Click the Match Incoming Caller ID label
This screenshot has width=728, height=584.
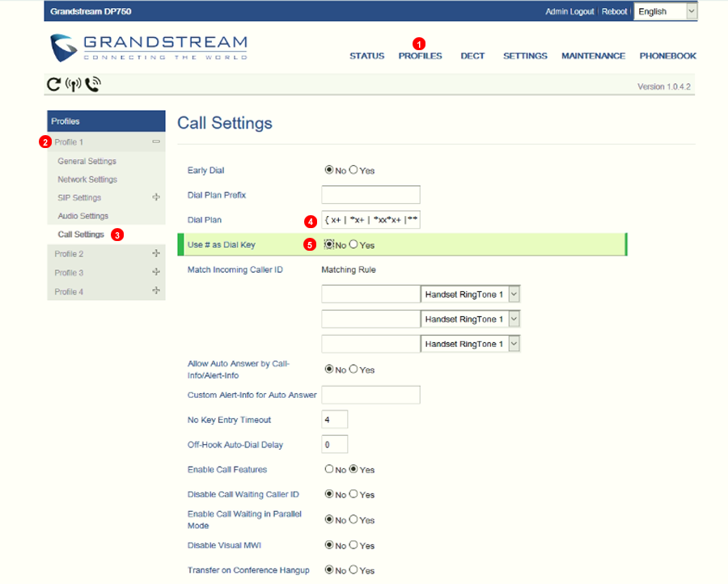235,269
